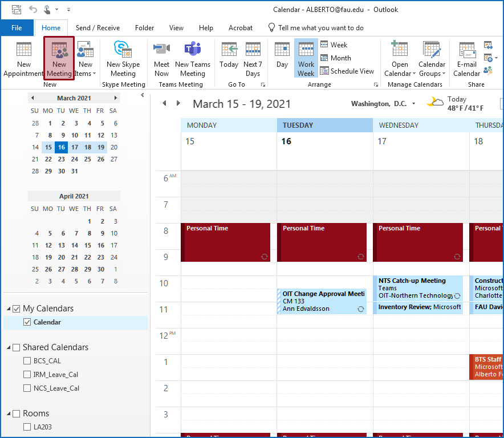The width and height of the screenshot is (504, 438).
Task: Click the New Appointment icon
Action: pos(24,50)
